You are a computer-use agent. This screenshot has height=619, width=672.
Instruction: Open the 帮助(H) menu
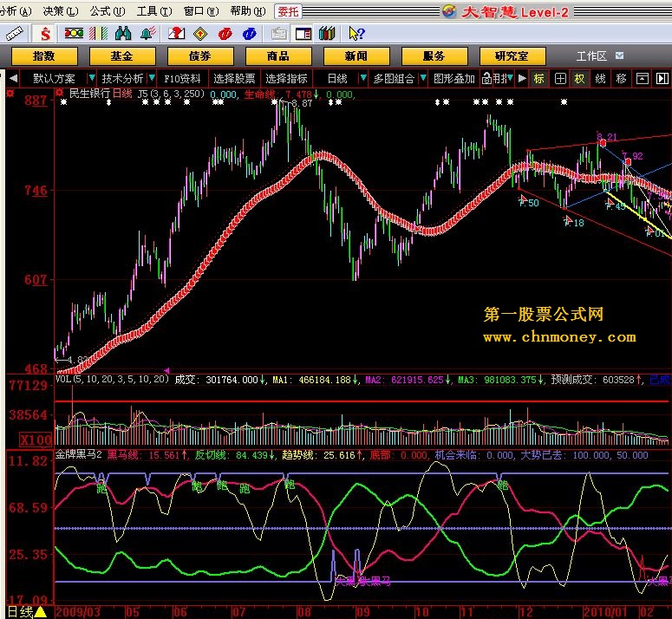(247, 11)
